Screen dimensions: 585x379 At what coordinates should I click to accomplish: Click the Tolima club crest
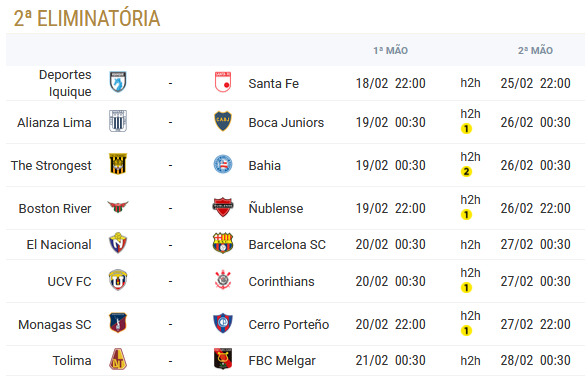click(x=118, y=359)
